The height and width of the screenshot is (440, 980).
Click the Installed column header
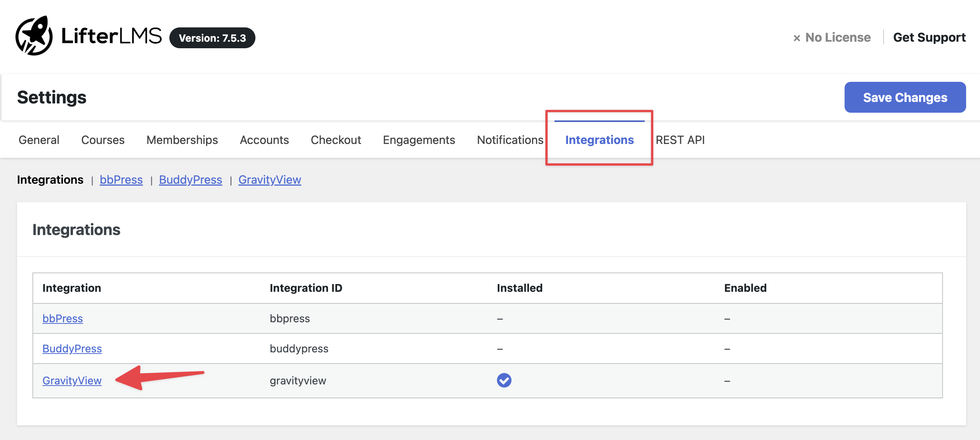tap(520, 288)
